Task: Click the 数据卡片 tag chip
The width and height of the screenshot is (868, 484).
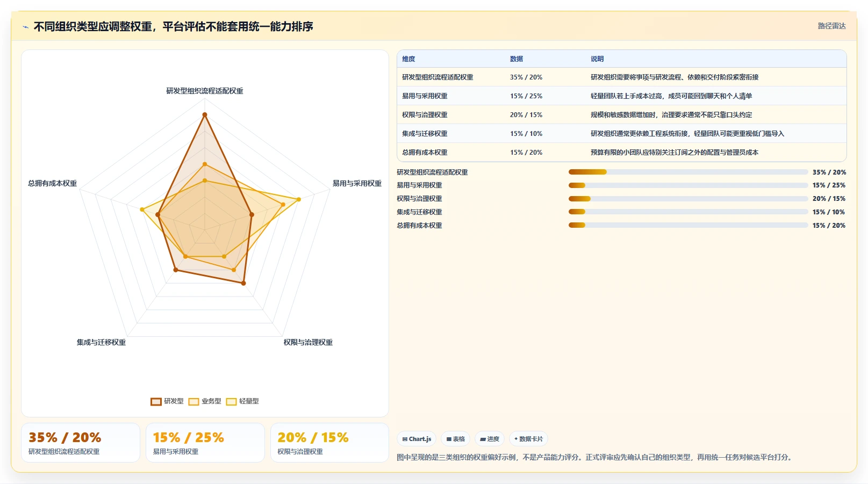Action: (x=528, y=439)
